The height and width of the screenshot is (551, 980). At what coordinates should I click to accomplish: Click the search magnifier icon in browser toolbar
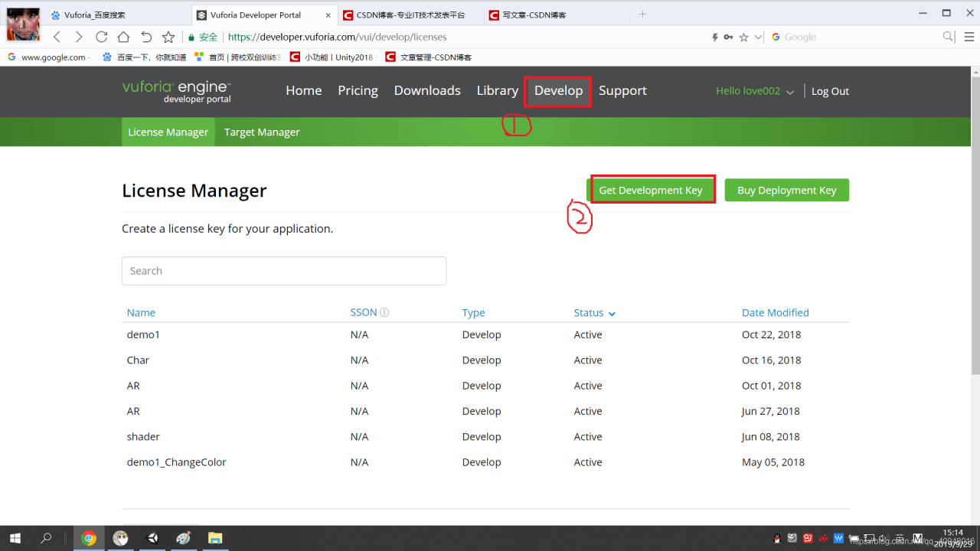point(948,36)
